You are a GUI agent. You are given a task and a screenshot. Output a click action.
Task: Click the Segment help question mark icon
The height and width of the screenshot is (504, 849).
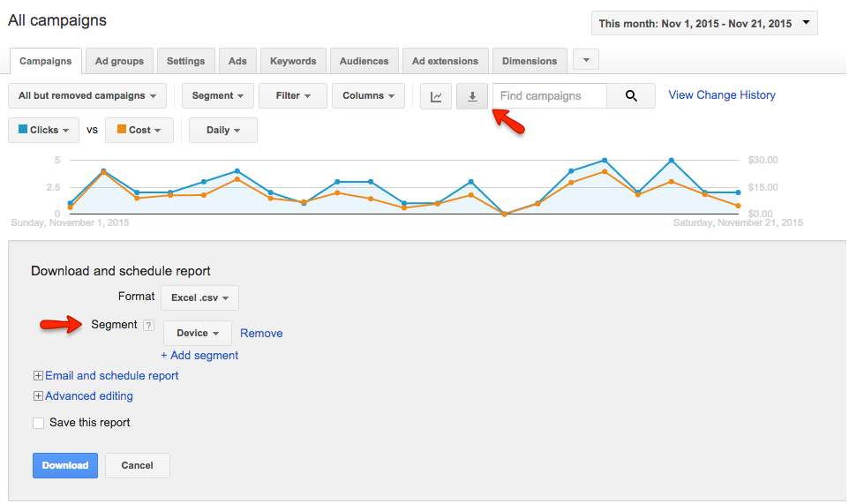[148, 326]
